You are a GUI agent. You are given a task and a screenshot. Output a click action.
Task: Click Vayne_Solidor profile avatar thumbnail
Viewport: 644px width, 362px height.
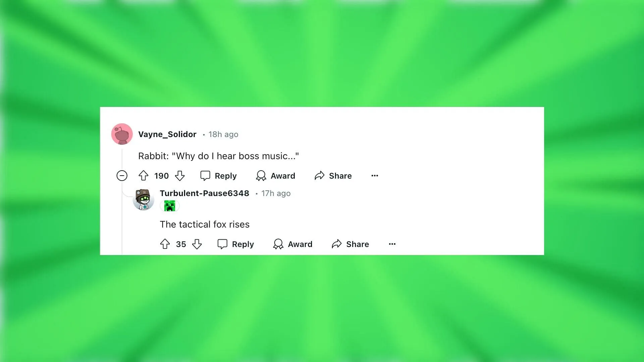tap(122, 134)
